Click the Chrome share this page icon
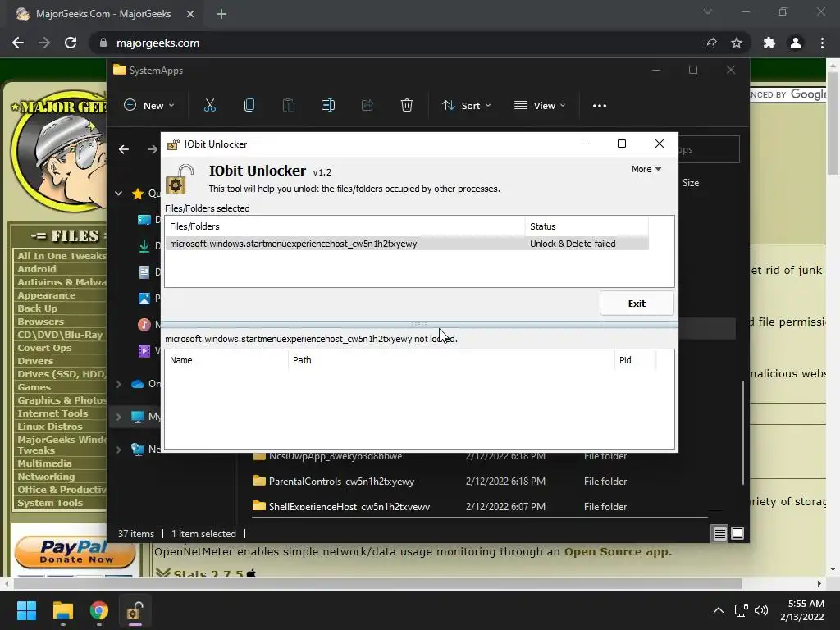Image resolution: width=840 pixels, height=630 pixels. coord(710,43)
